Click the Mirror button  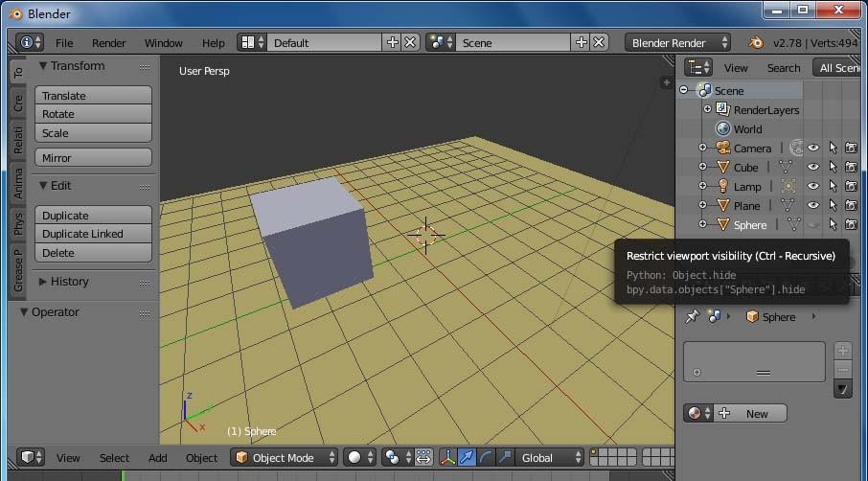[x=93, y=158]
